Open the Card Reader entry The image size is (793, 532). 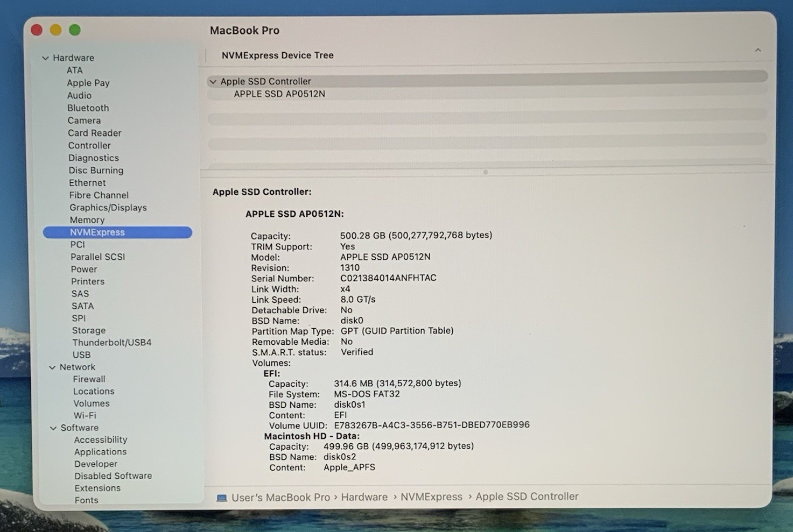pyautogui.click(x=95, y=133)
